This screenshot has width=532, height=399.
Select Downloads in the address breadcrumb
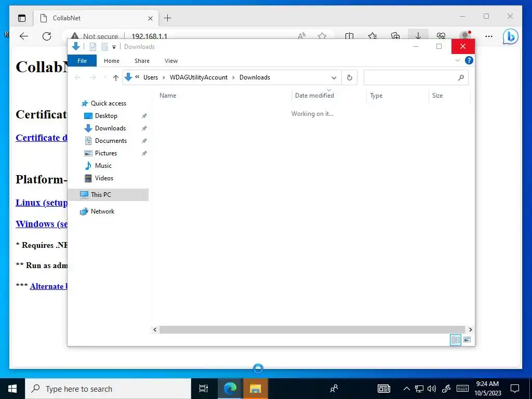[x=255, y=77]
